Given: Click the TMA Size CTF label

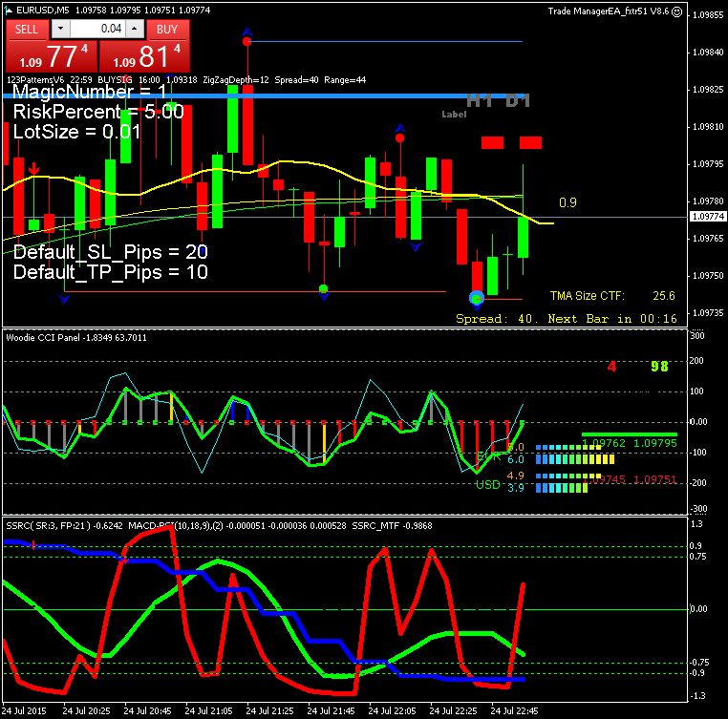Looking at the screenshot, I should [588, 296].
